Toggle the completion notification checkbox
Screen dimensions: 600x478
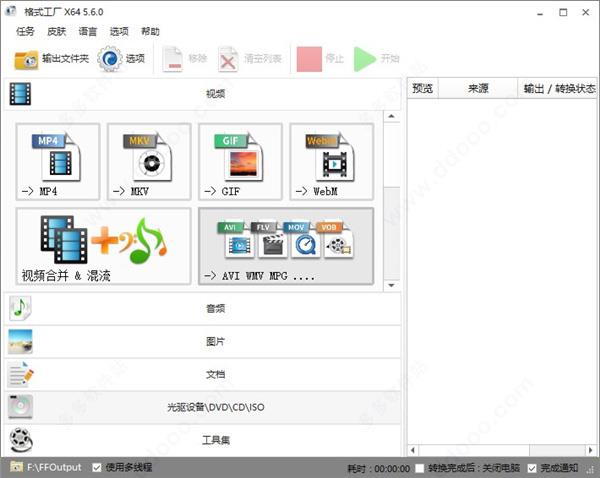[532, 467]
